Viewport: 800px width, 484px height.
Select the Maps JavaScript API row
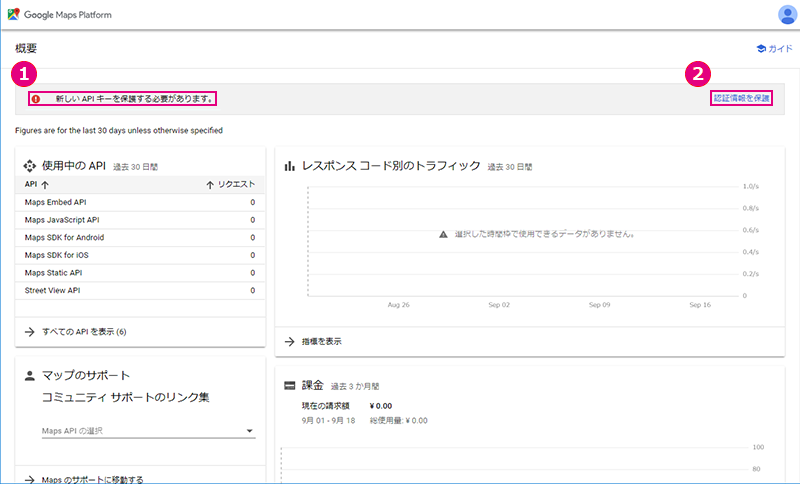click(140, 220)
